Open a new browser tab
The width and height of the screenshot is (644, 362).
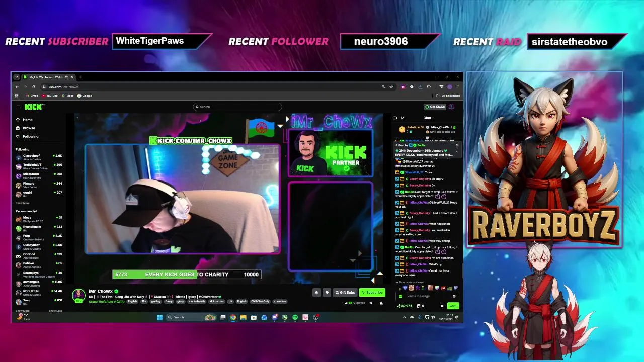[80, 77]
